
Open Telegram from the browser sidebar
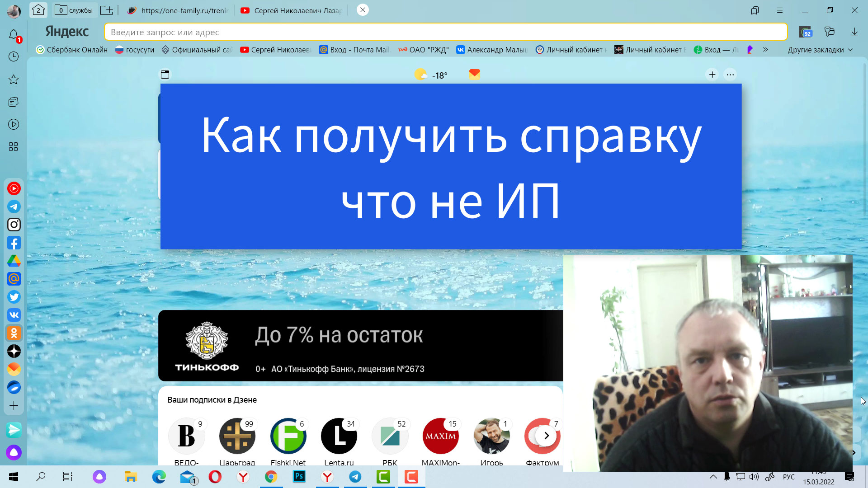coord(14,206)
